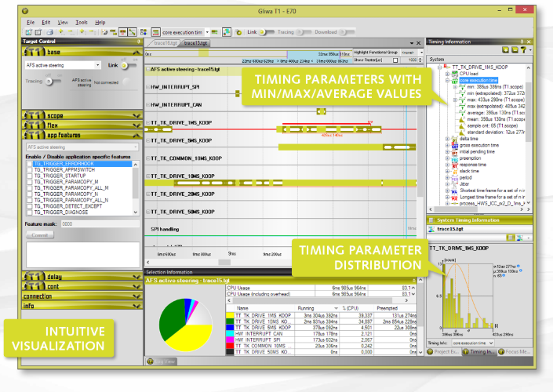The width and height of the screenshot is (553, 392).
Task: Click the first yellow icon in Timing Information toolbar
Action: 505,50
